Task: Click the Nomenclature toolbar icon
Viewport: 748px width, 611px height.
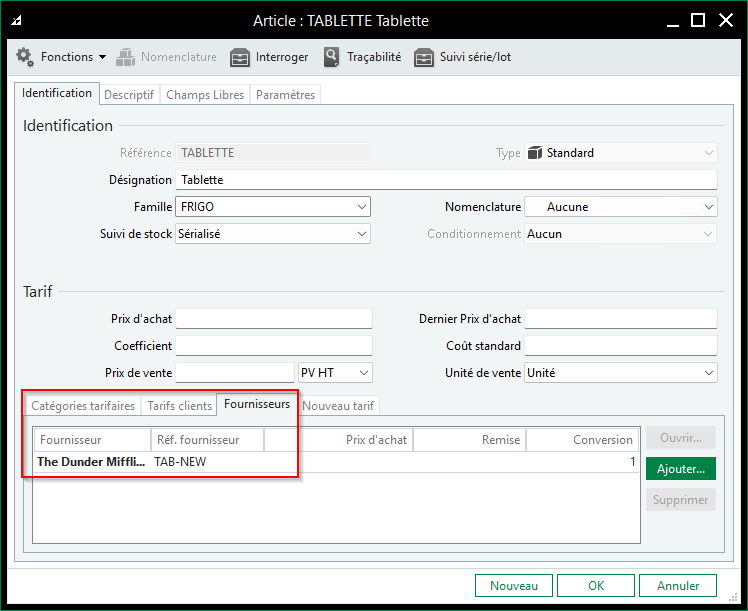Action: click(125, 57)
